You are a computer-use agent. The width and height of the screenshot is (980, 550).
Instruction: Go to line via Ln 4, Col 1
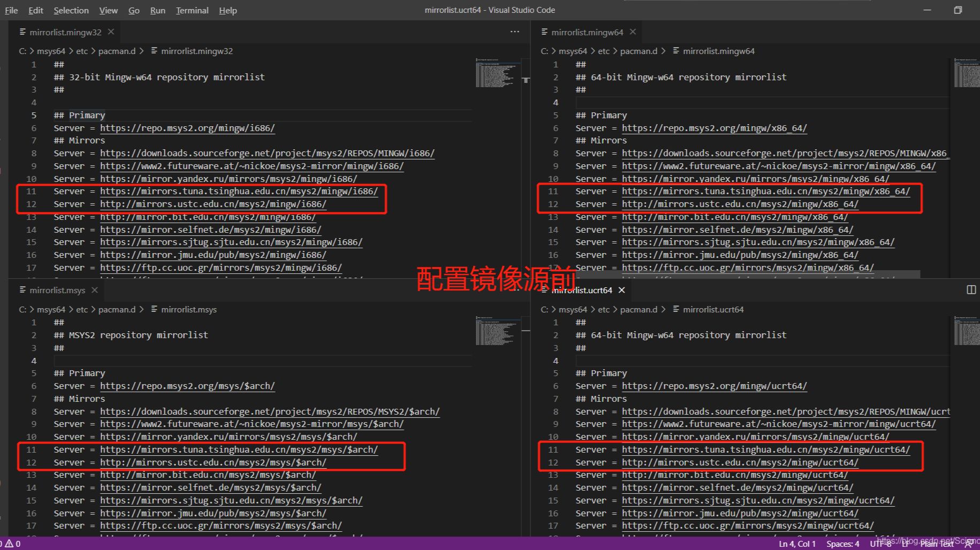[x=797, y=544]
